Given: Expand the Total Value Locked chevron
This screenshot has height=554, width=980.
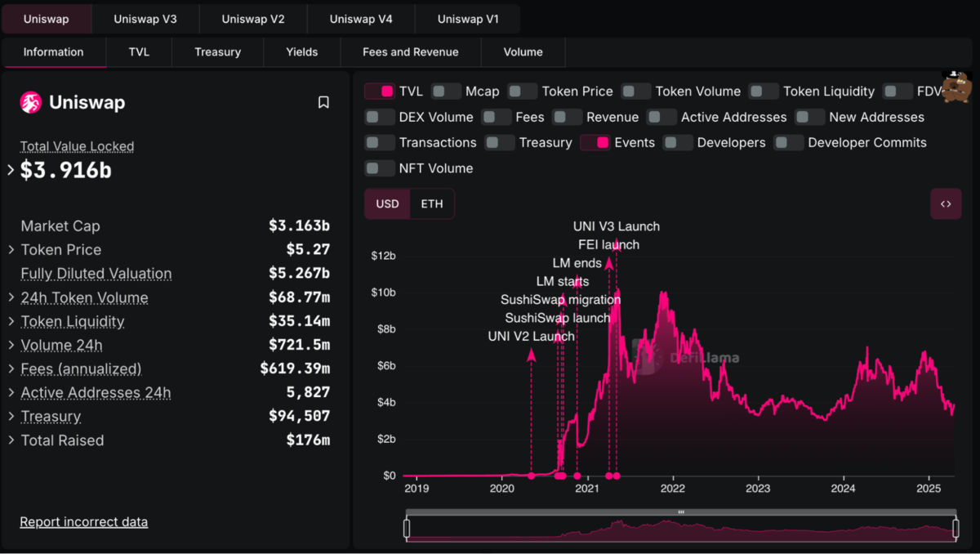Looking at the screenshot, I should tap(11, 170).
